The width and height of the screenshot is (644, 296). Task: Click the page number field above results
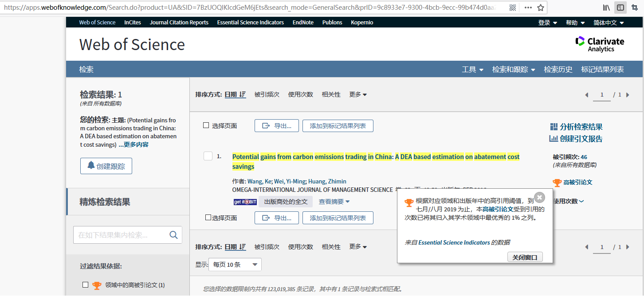602,95
